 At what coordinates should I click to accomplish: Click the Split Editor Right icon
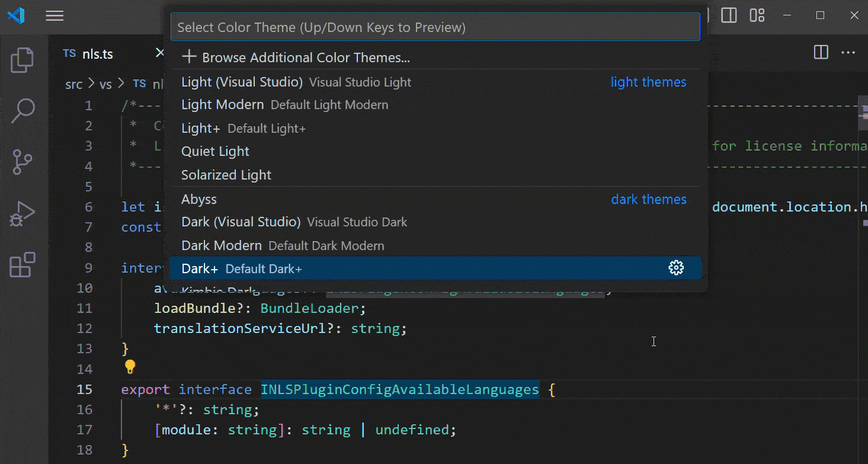[x=821, y=52]
